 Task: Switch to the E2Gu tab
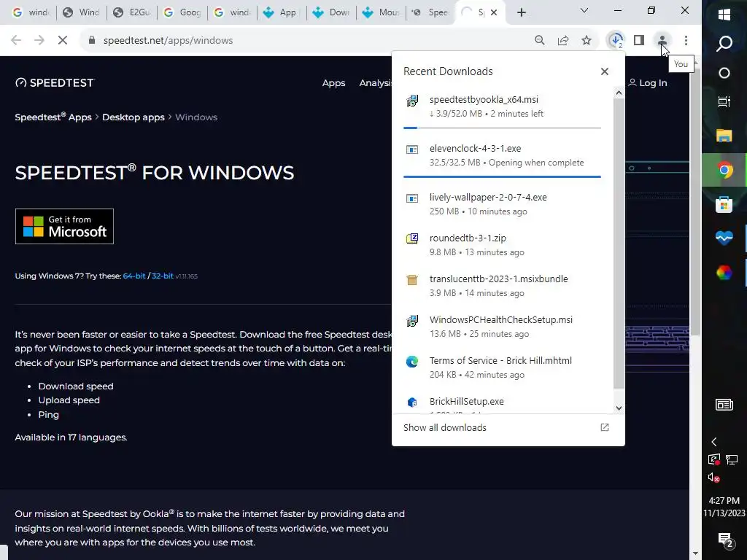[x=133, y=12]
